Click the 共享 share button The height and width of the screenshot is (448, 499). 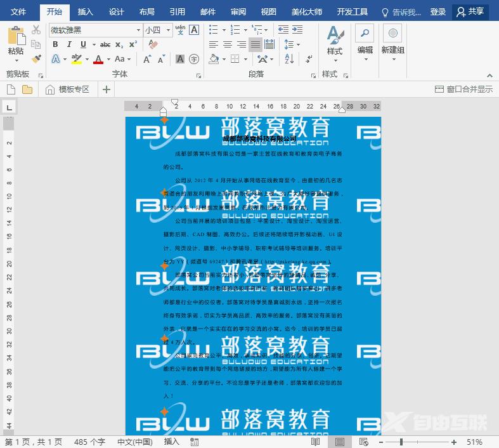click(x=470, y=11)
